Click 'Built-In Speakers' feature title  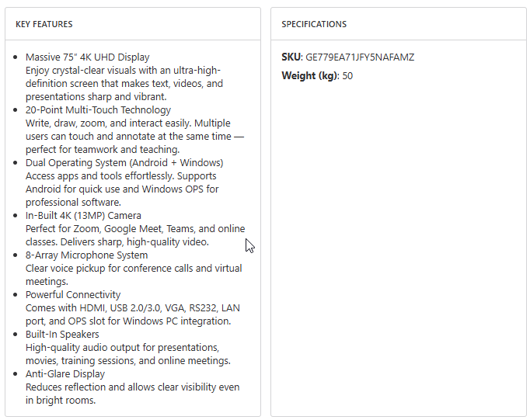tap(63, 335)
